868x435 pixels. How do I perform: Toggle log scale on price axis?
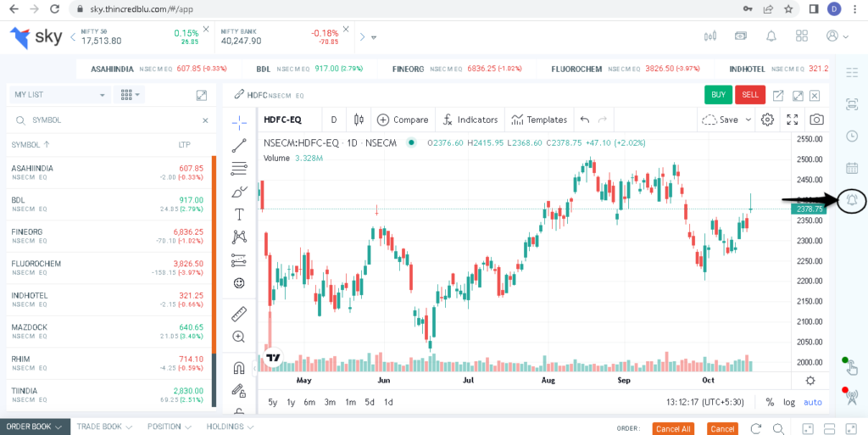[x=789, y=402]
